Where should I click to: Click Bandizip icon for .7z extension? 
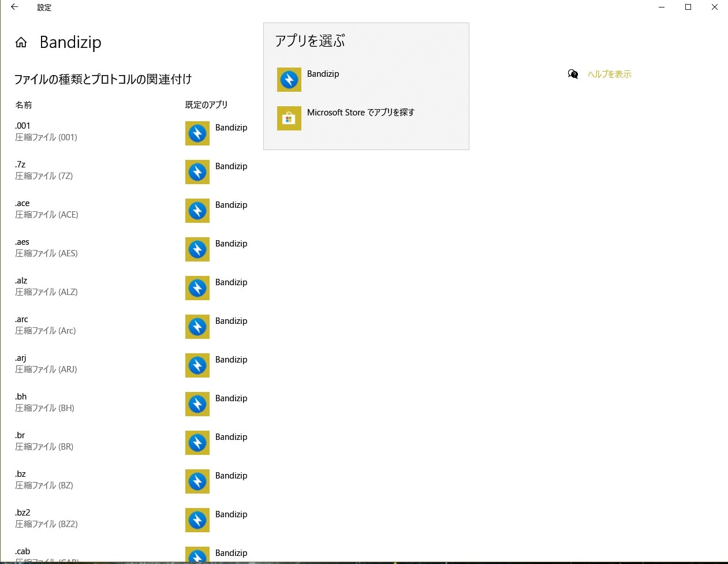pyautogui.click(x=197, y=172)
